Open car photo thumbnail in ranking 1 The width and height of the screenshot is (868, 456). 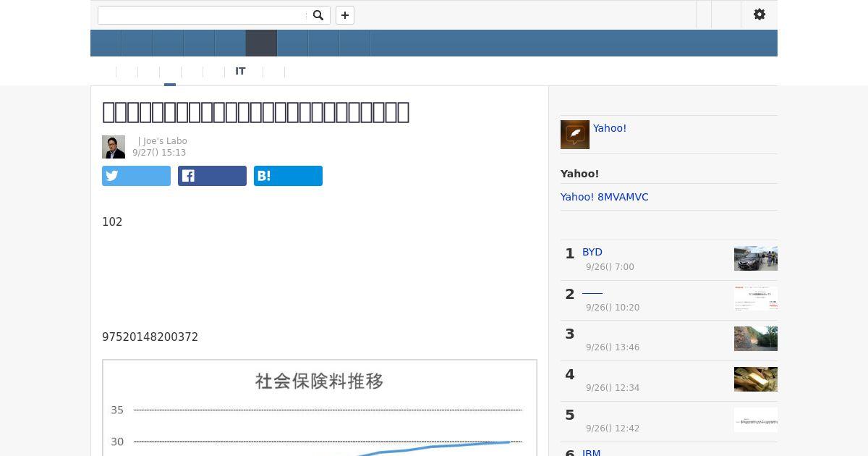click(x=756, y=258)
